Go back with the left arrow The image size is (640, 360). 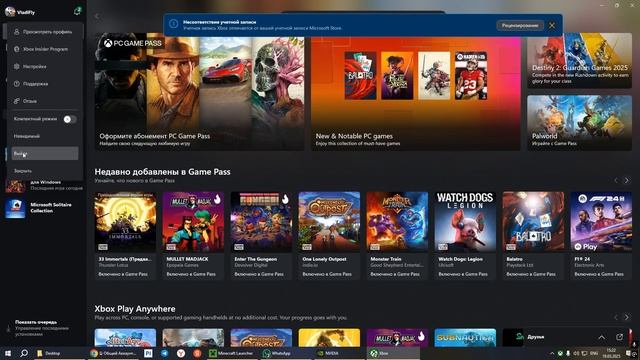[x=97, y=16]
